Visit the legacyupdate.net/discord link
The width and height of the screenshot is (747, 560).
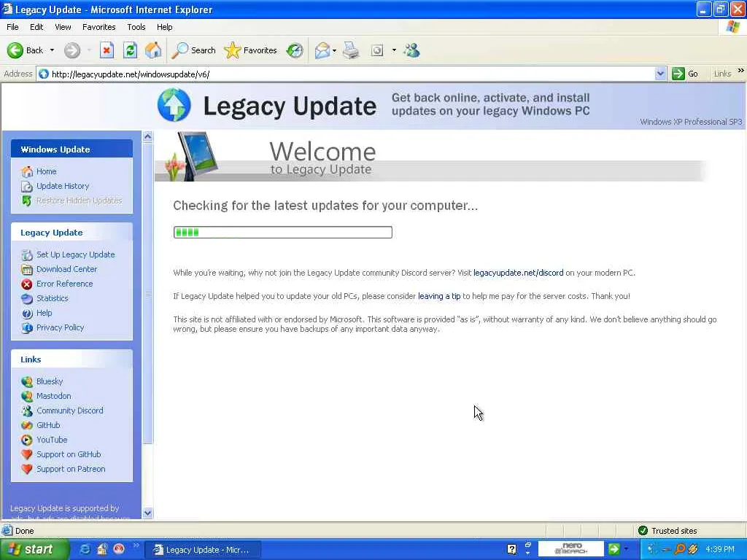519,273
